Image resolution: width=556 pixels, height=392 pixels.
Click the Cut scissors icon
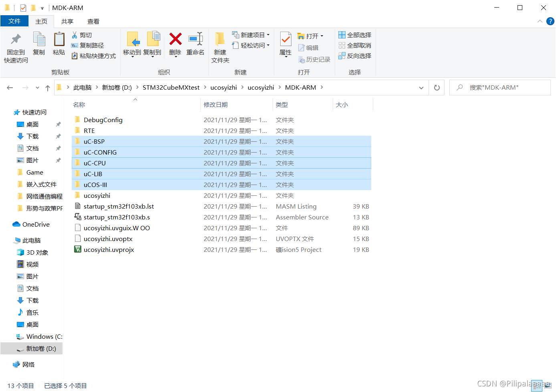pyautogui.click(x=75, y=35)
